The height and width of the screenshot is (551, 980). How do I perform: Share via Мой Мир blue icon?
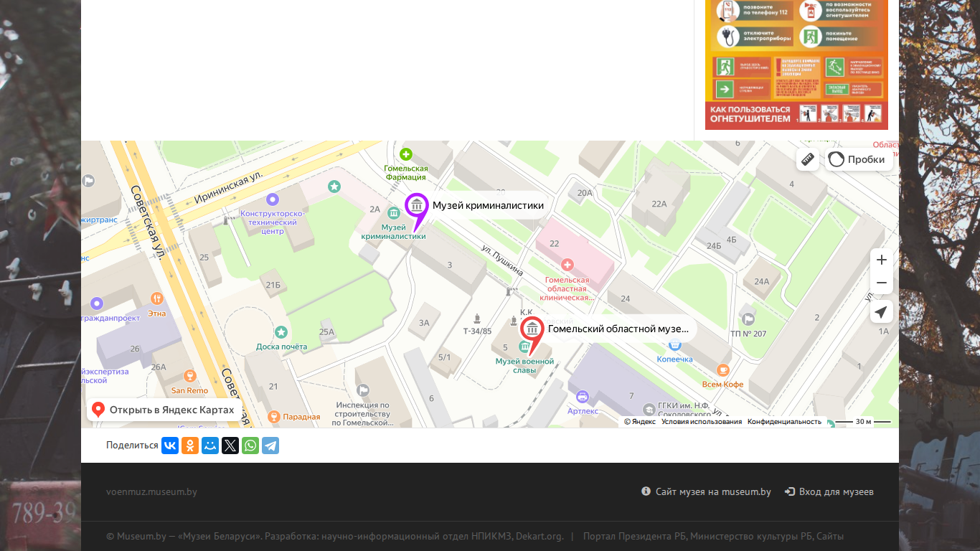(210, 446)
